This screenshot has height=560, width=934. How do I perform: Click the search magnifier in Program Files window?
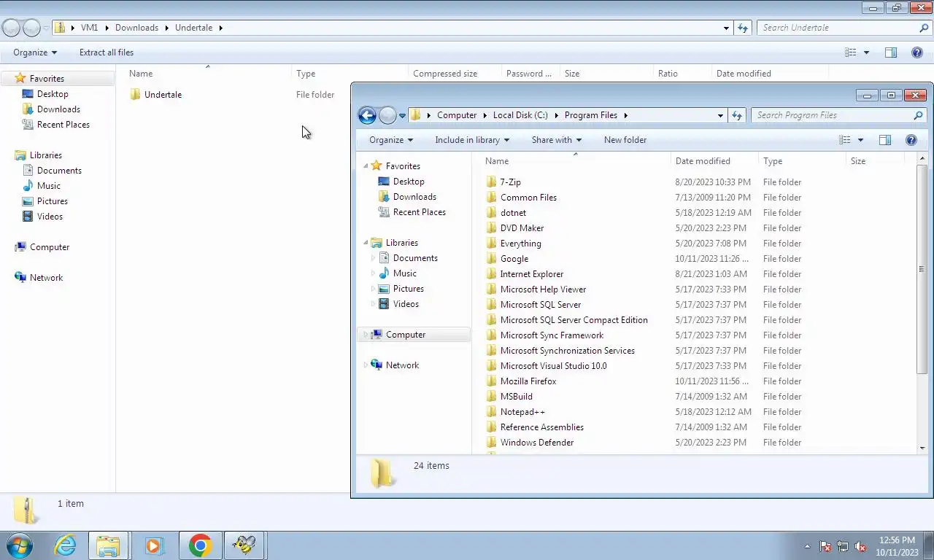[x=918, y=115]
